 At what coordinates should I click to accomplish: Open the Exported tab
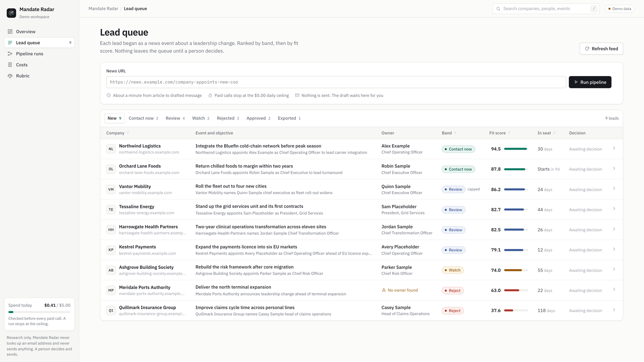pos(289,118)
